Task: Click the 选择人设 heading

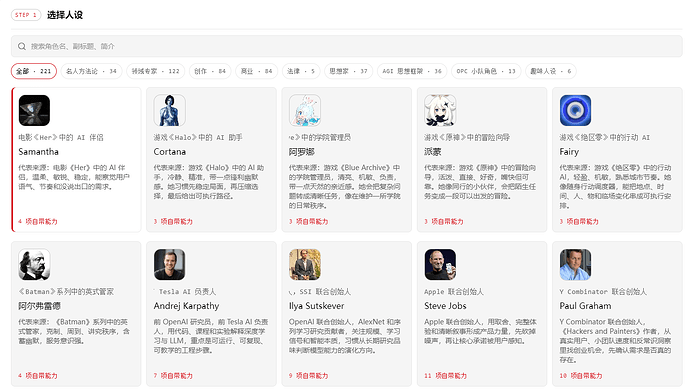Action: [65, 15]
